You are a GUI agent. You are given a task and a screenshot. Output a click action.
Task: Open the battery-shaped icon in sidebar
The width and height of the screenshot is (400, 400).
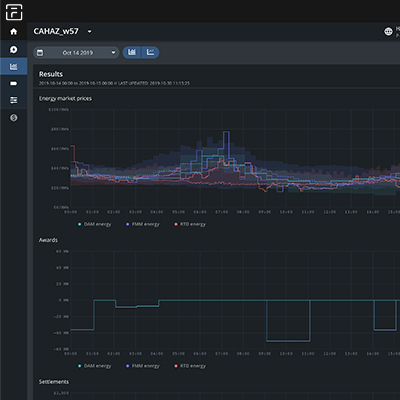pyautogui.click(x=14, y=84)
